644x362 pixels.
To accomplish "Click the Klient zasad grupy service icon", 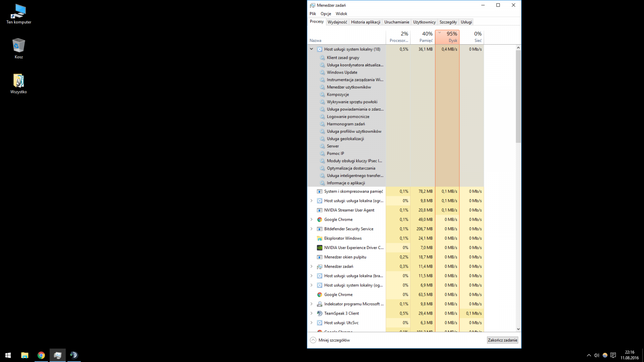I will pos(322,58).
